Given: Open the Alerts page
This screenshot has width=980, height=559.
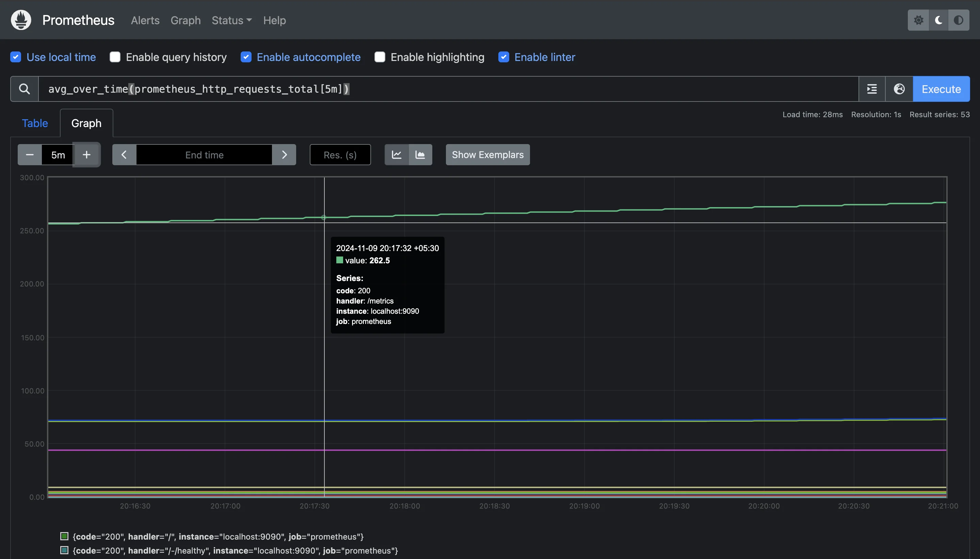Looking at the screenshot, I should [145, 20].
